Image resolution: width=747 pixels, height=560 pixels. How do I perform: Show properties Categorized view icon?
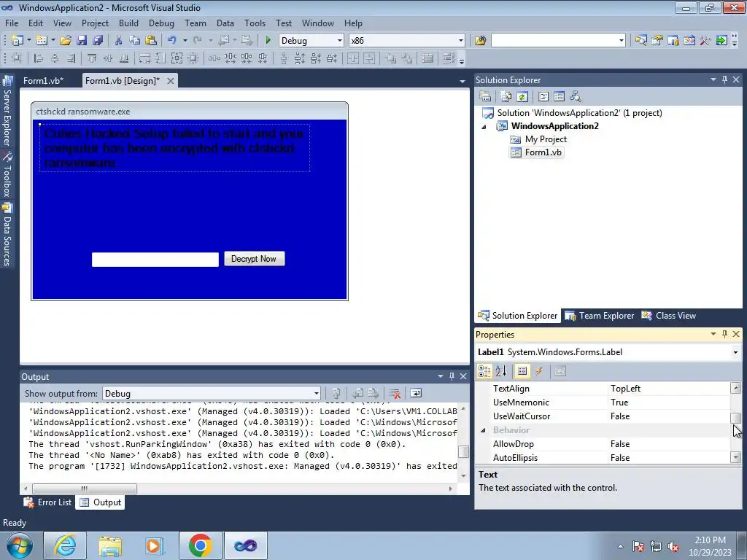[484, 371]
